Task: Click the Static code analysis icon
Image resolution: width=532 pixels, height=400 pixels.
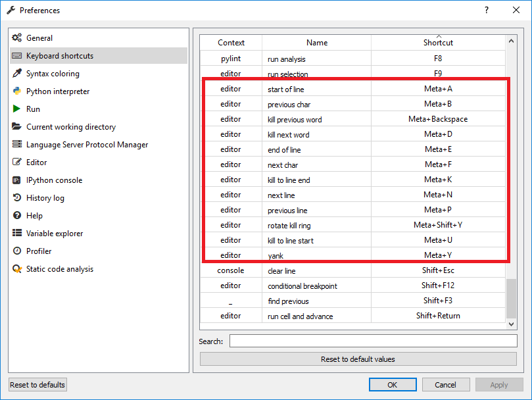Action: click(17, 268)
